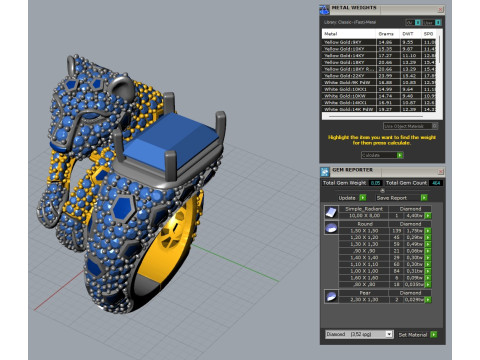The image size is (480, 360).
Task: Click the Round gem shape icon
Action: click(331, 228)
